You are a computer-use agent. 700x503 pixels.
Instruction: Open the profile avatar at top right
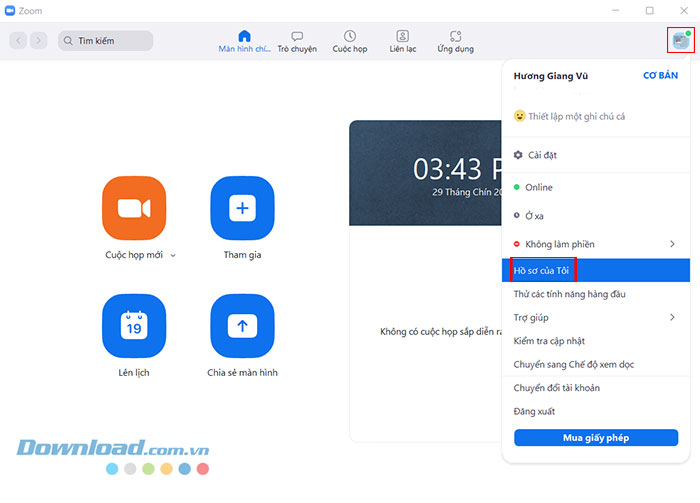tap(681, 40)
